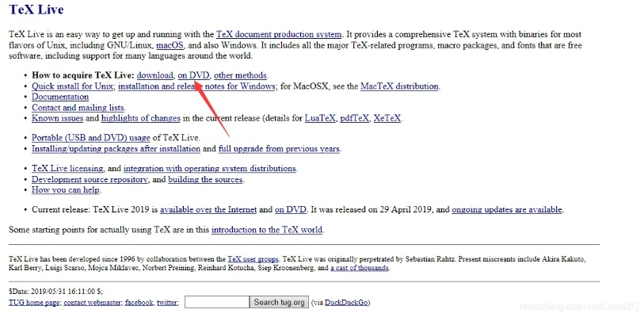Open the 'other methods' acquisition link
Screen dimensions: 644x317
tap(240, 75)
